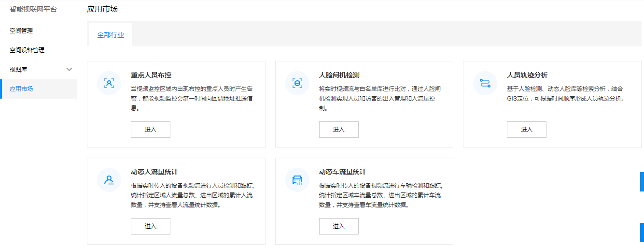Click the 应用市场 page heading
Viewport: 644px width, 250px height.
tap(102, 9)
